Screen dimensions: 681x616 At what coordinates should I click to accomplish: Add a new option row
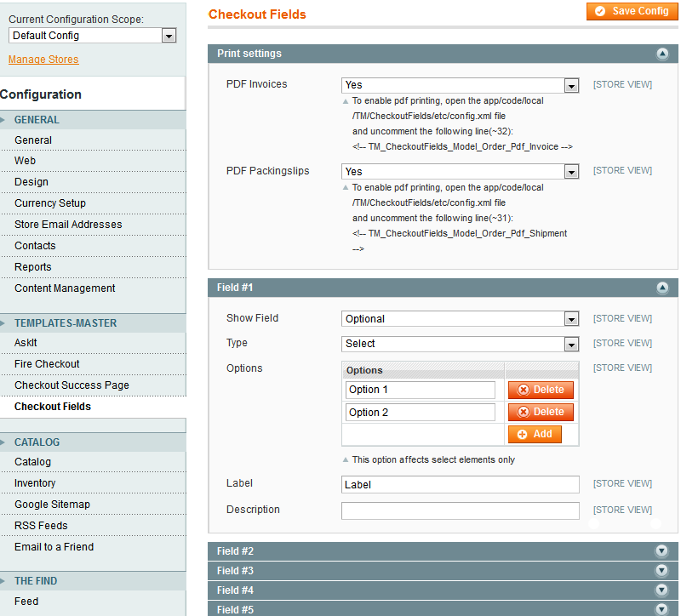535,434
